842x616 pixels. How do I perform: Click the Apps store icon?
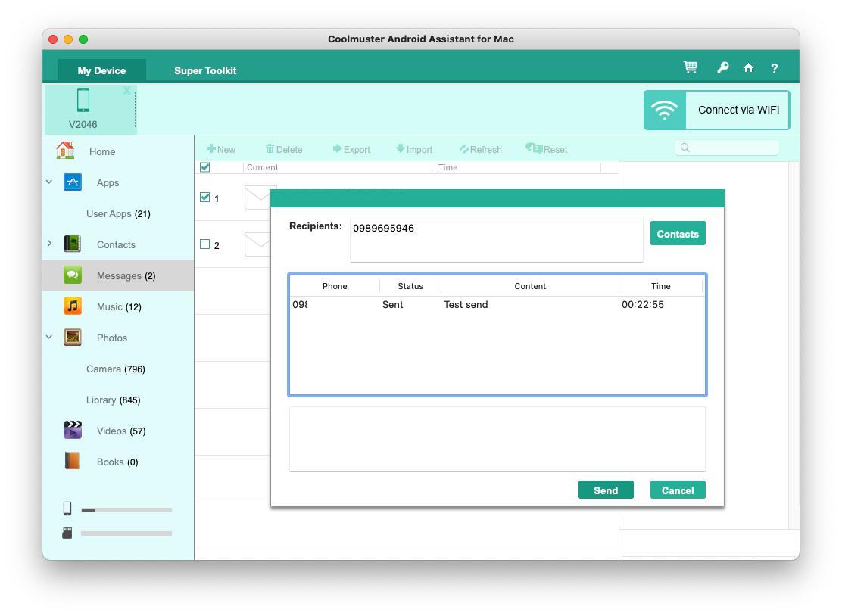click(73, 182)
